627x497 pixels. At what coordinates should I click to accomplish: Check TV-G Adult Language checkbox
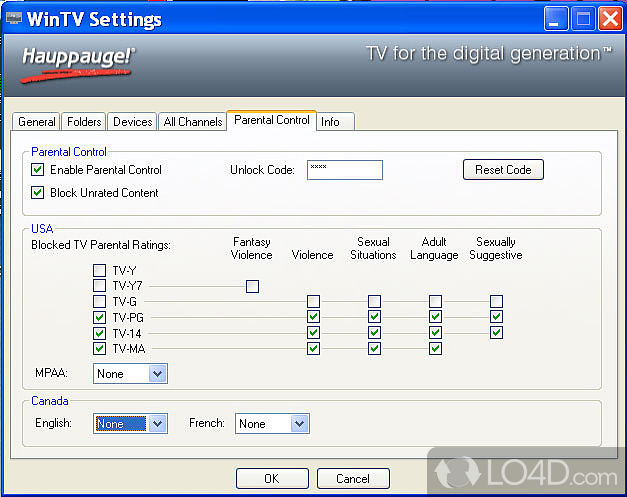(x=435, y=301)
